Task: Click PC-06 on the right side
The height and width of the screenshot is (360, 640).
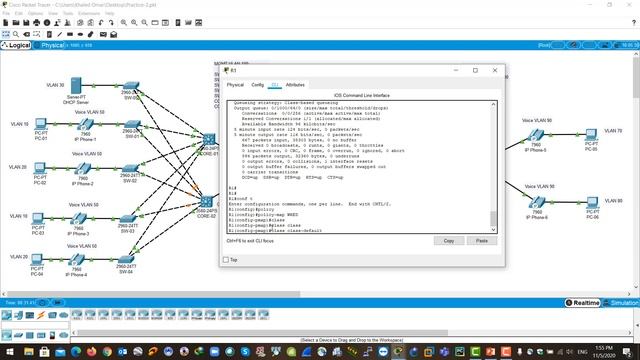Action: click(592, 202)
